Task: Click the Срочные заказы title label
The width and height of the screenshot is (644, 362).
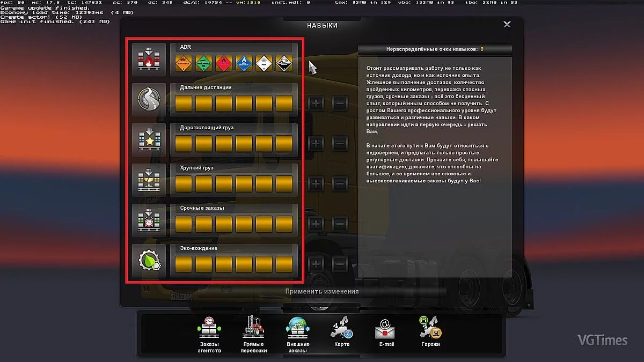Action: click(202, 208)
